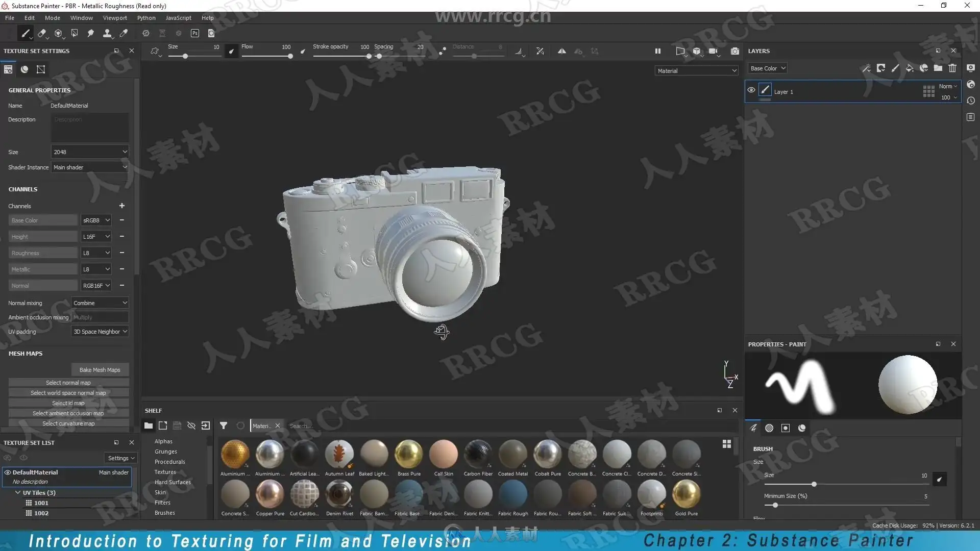The image size is (980, 551).
Task: Collapse the UV Tiles (3) tree
Action: coord(18,493)
